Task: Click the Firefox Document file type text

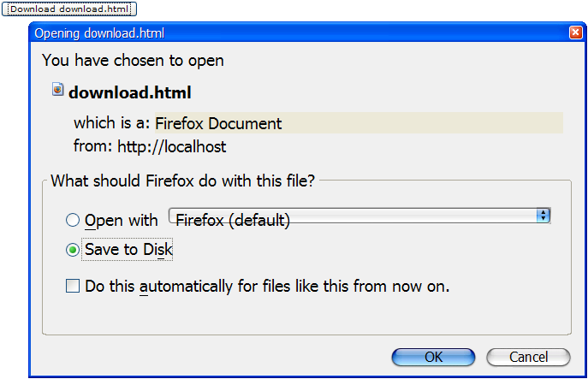Action: [x=218, y=123]
